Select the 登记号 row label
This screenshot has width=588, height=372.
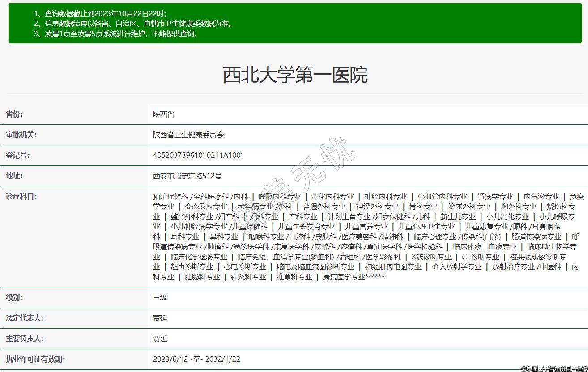tap(18, 156)
